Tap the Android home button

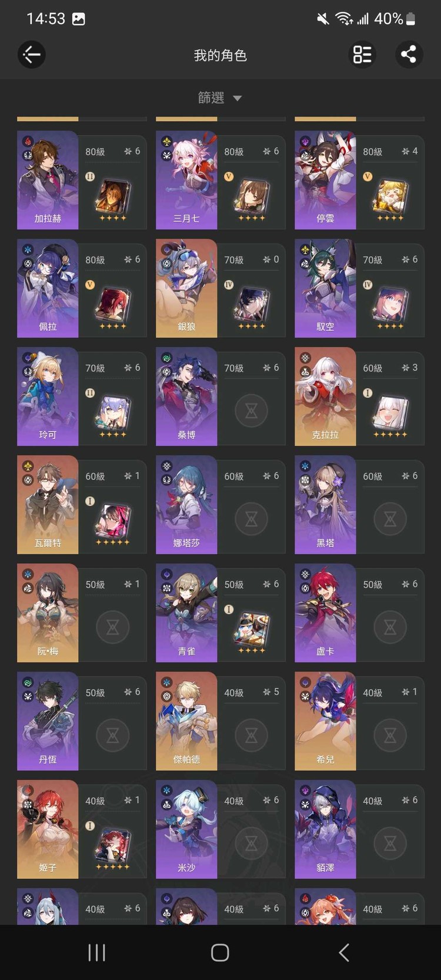coord(220,952)
